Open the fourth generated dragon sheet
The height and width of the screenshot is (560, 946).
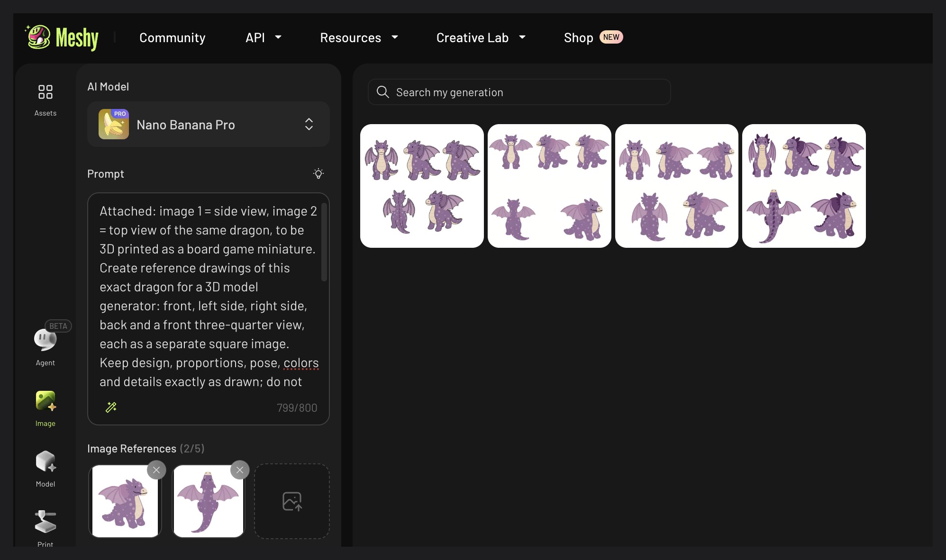[x=804, y=186]
